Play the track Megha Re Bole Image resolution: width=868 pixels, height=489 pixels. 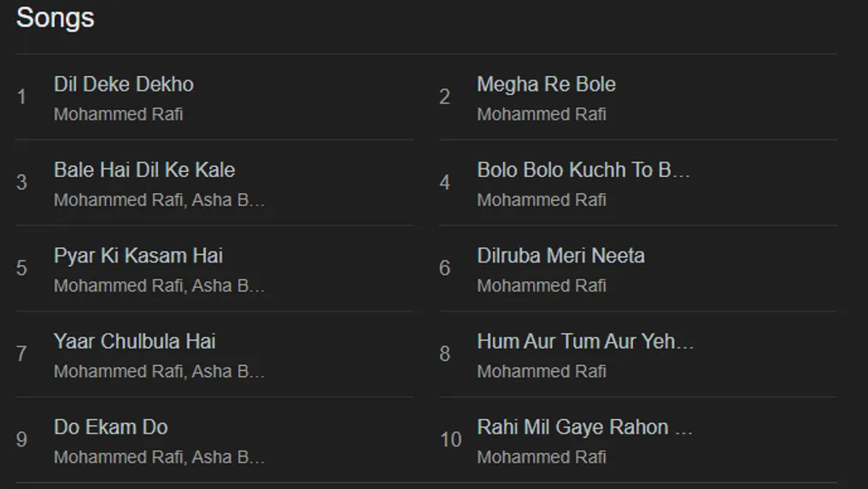click(x=546, y=85)
